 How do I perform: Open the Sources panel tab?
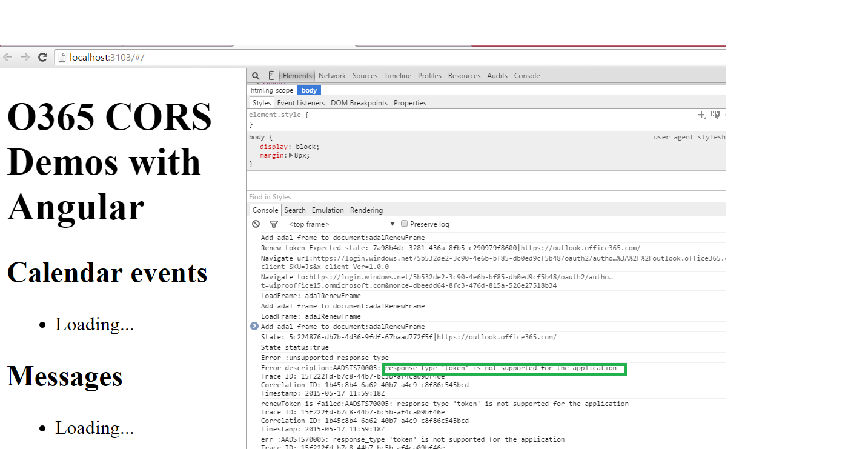point(365,76)
